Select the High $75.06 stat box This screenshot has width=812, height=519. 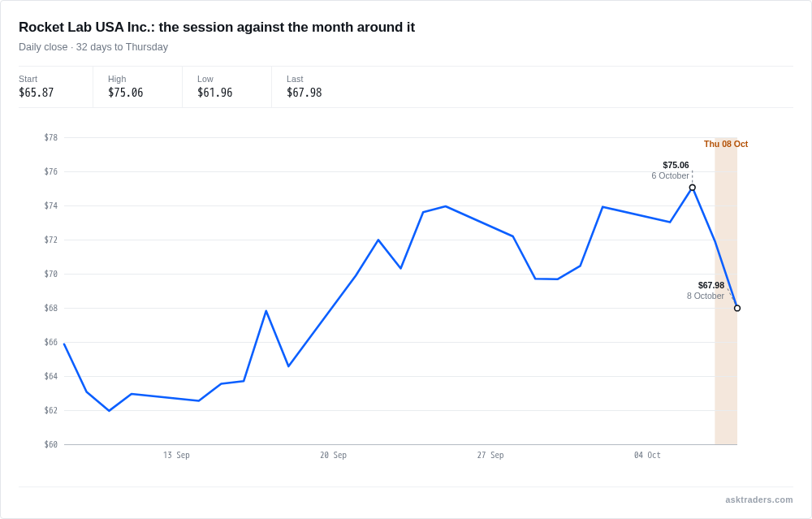point(138,87)
